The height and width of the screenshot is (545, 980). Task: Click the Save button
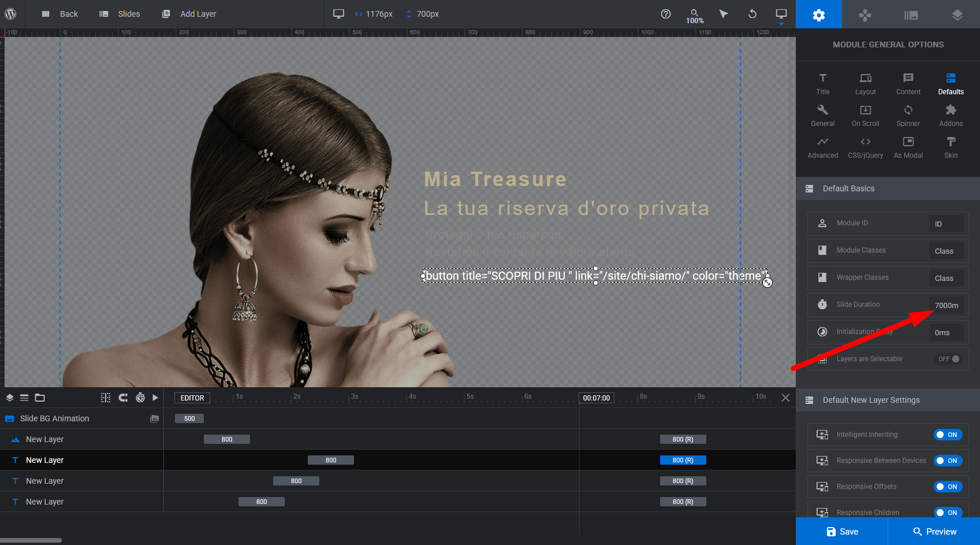(x=841, y=532)
